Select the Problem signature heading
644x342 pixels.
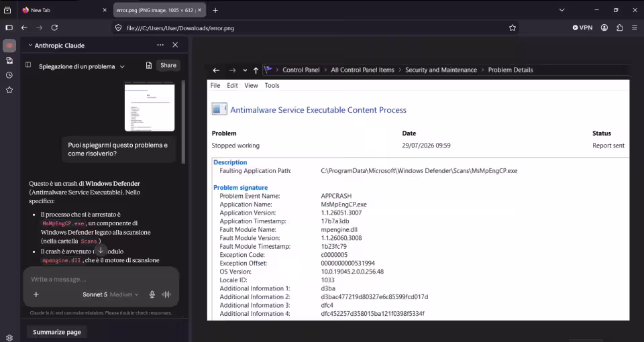pos(240,188)
